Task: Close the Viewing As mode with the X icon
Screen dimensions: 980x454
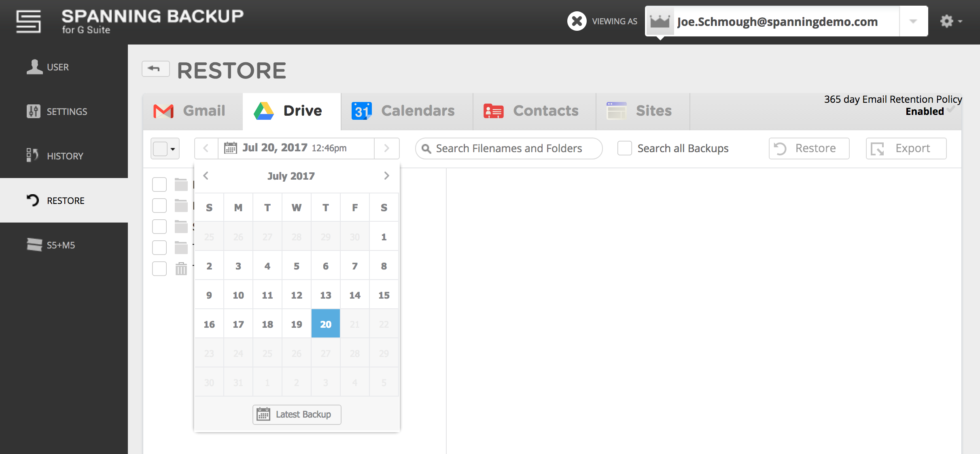Action: 577,21
